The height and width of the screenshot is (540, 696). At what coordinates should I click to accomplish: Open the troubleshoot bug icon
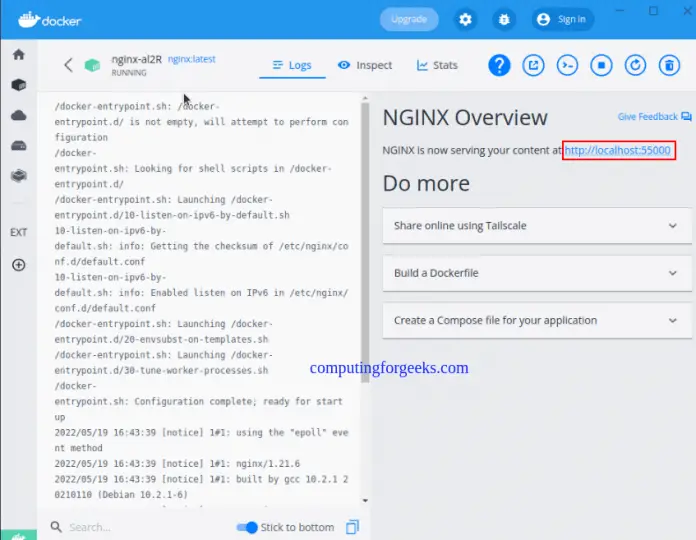pos(504,19)
